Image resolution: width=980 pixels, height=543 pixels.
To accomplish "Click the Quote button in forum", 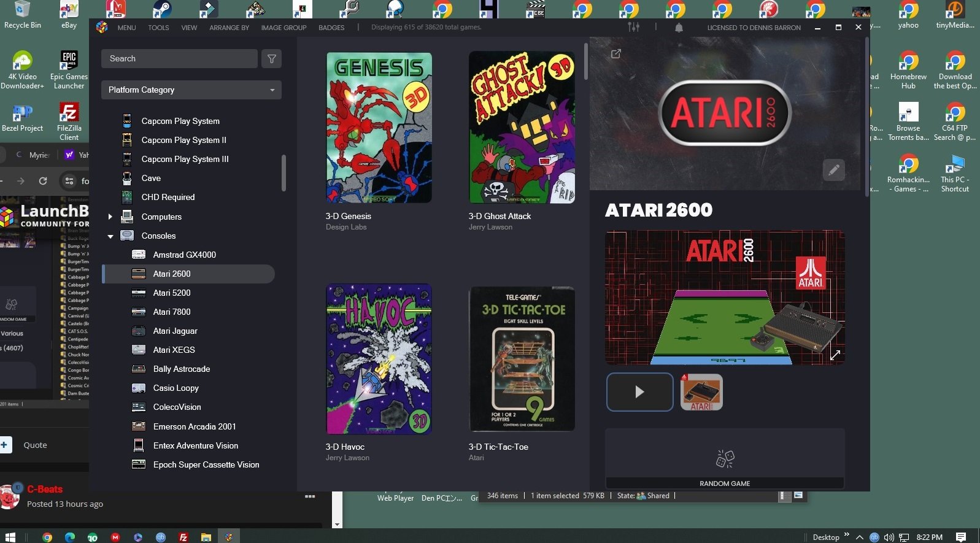I will click(x=35, y=445).
